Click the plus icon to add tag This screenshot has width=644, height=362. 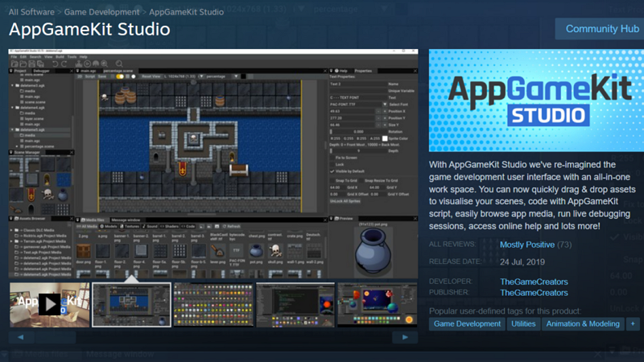(x=634, y=324)
